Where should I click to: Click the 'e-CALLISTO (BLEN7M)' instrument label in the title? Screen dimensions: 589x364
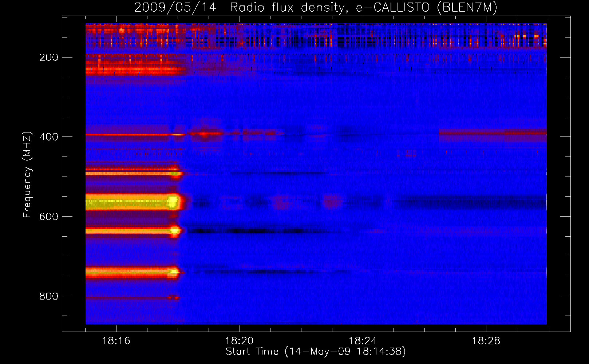click(x=426, y=7)
